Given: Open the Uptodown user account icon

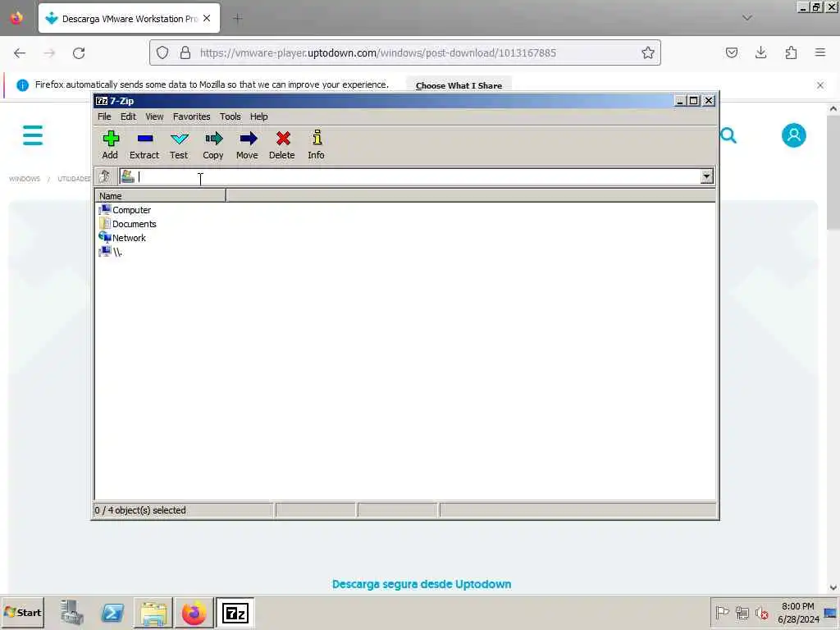Looking at the screenshot, I should coord(793,135).
